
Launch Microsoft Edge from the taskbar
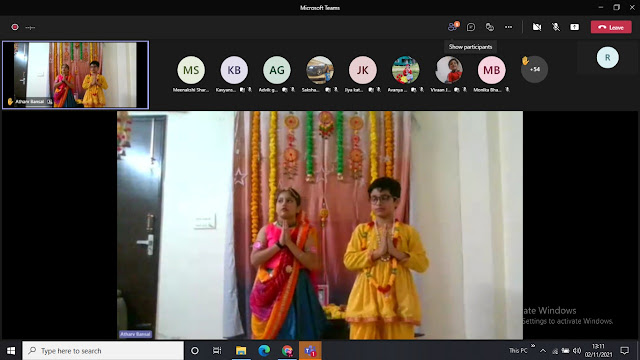click(x=264, y=351)
